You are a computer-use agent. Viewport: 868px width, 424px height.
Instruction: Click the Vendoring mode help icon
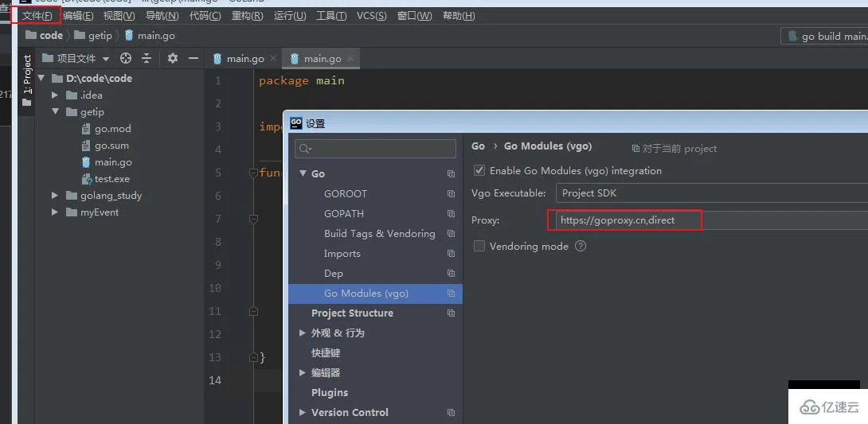(x=581, y=246)
